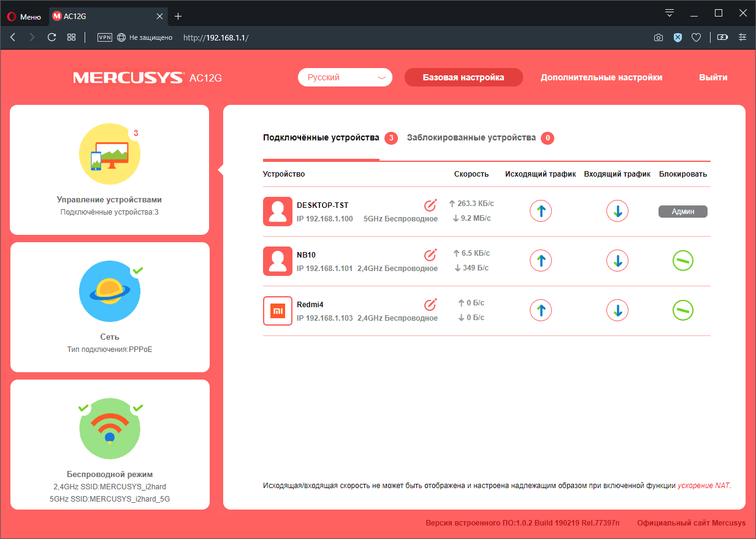
Task: Set outgoing traffic limit for DESKTOP-TST
Action: point(540,212)
